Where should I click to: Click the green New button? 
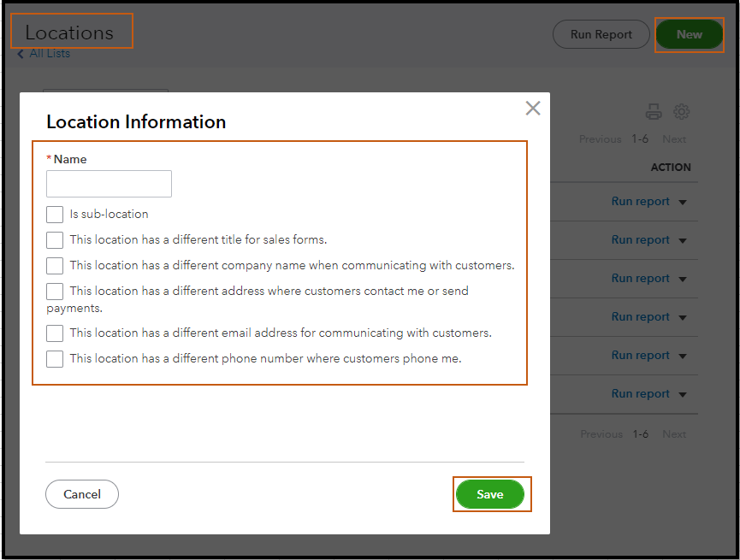(x=689, y=35)
